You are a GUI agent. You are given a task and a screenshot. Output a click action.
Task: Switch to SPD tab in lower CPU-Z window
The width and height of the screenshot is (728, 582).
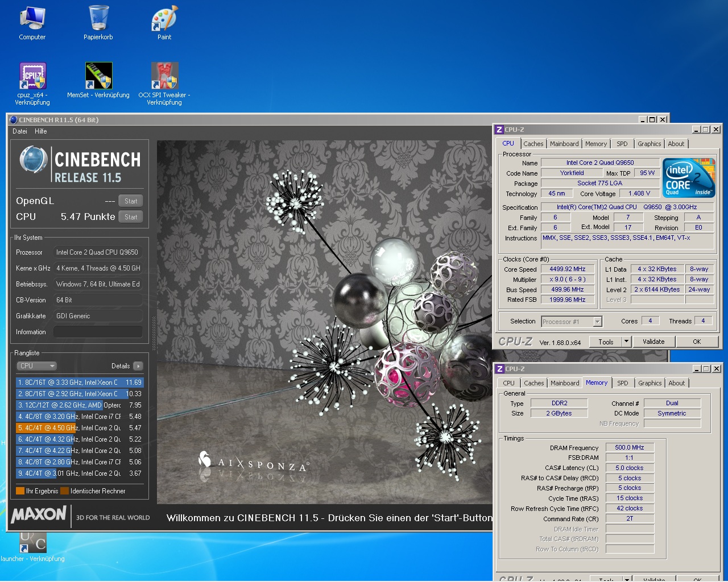(623, 384)
